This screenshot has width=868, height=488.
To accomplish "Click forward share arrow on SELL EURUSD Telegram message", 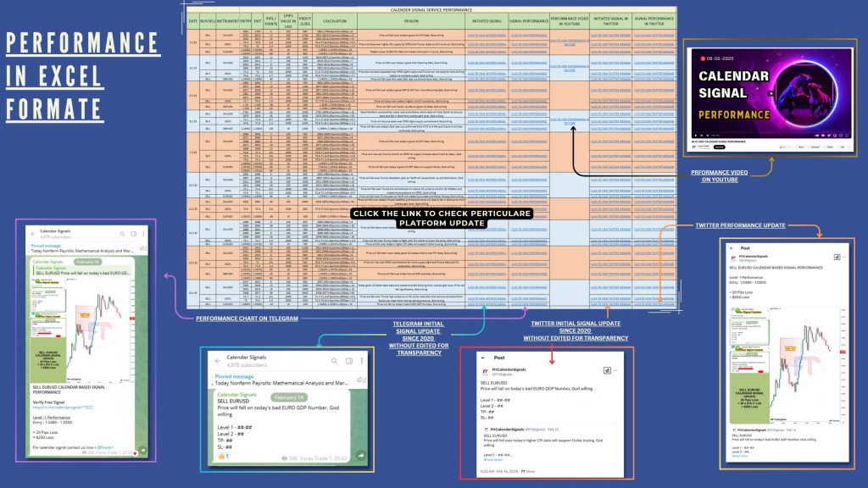I will click(361, 455).
